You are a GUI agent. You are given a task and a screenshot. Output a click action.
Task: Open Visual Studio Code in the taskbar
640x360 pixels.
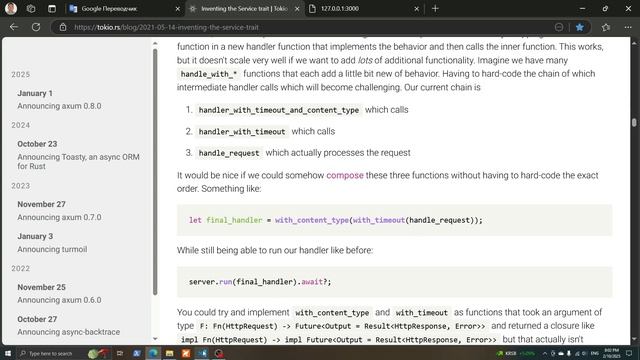click(202, 353)
